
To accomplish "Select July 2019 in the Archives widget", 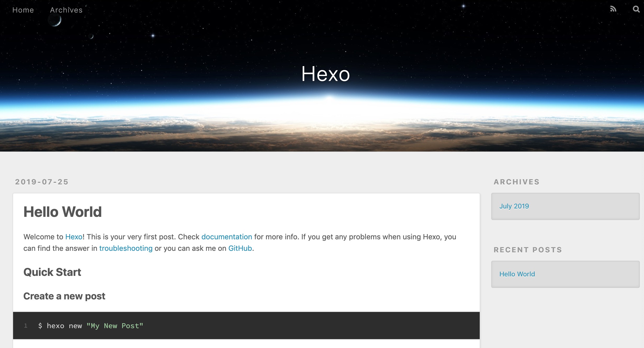I will click(514, 206).
